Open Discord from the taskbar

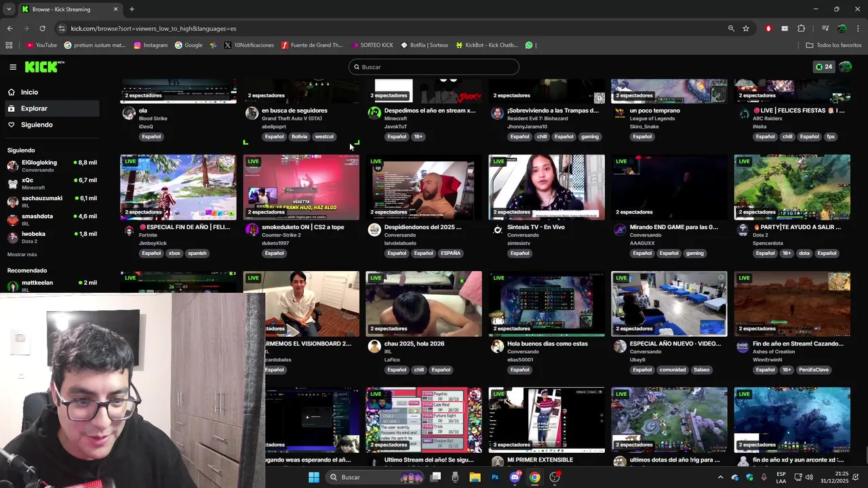[x=515, y=477]
